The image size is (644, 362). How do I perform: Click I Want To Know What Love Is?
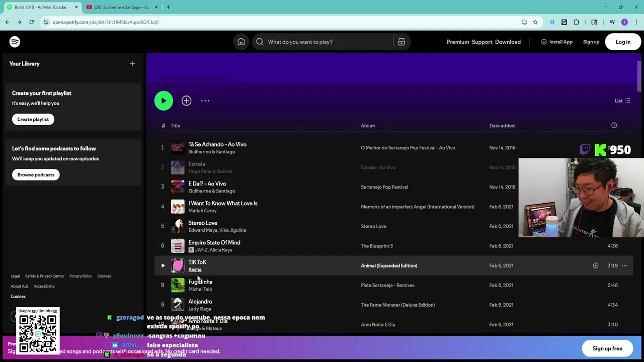(223, 203)
